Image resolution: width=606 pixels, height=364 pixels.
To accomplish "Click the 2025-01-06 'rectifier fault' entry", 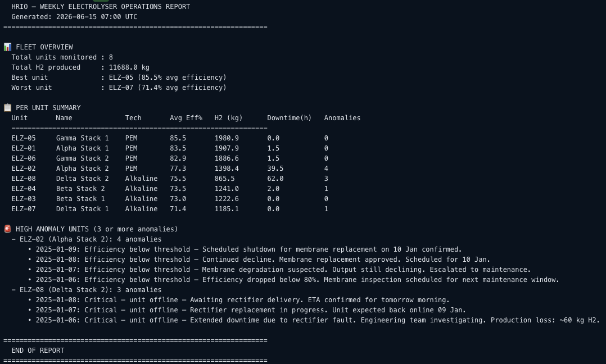I will tap(314, 320).
